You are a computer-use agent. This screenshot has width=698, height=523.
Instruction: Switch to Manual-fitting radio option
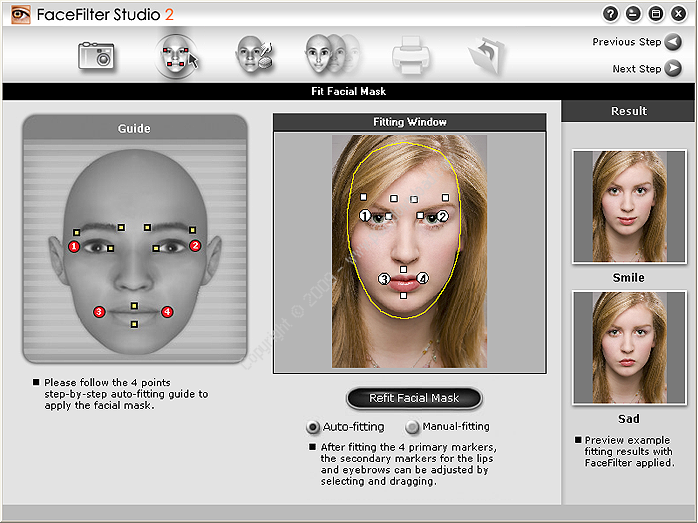click(x=413, y=427)
